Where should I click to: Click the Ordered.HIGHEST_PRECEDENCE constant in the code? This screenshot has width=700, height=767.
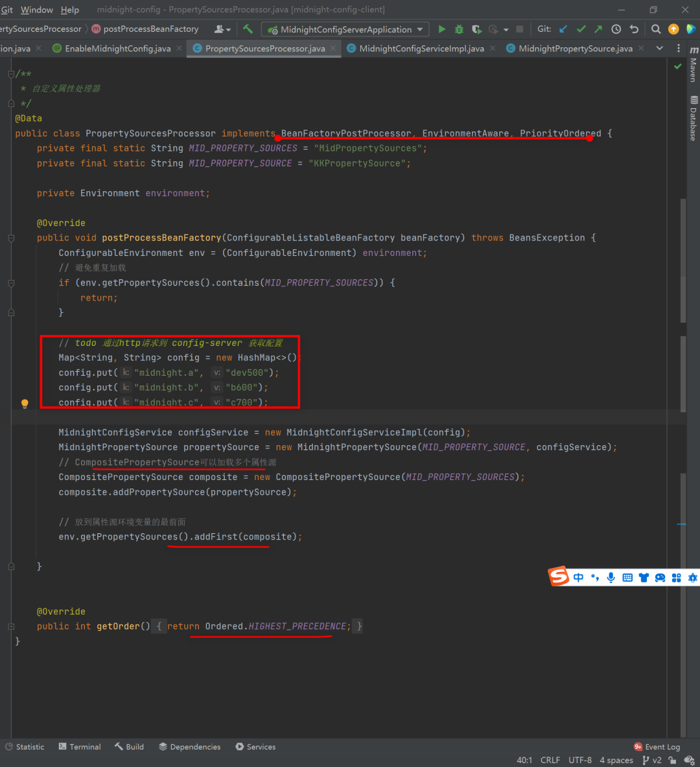coord(275,626)
